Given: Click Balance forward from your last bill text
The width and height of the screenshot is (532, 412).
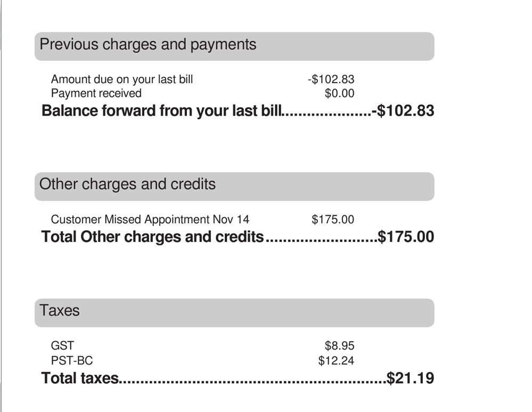Looking at the screenshot, I should (161, 111).
